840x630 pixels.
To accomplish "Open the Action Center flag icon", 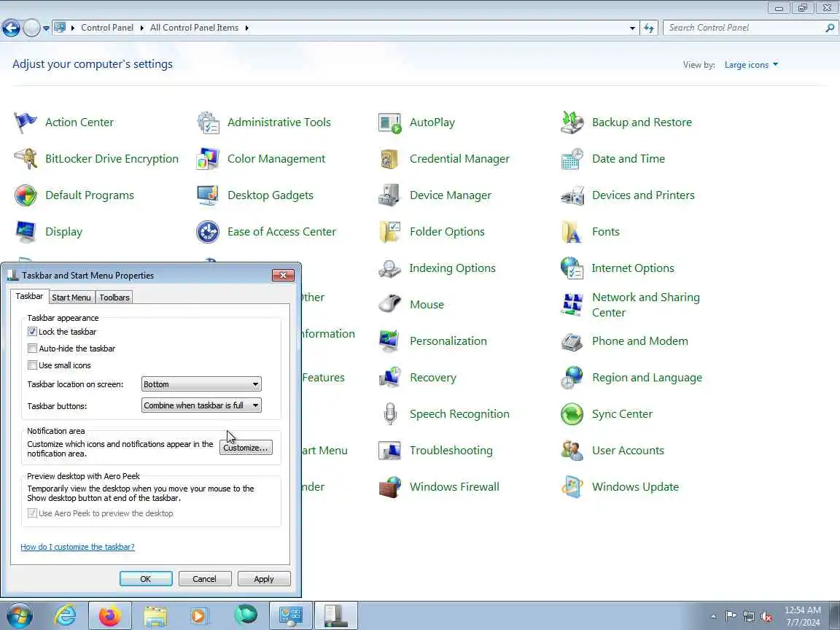I will [x=26, y=122].
